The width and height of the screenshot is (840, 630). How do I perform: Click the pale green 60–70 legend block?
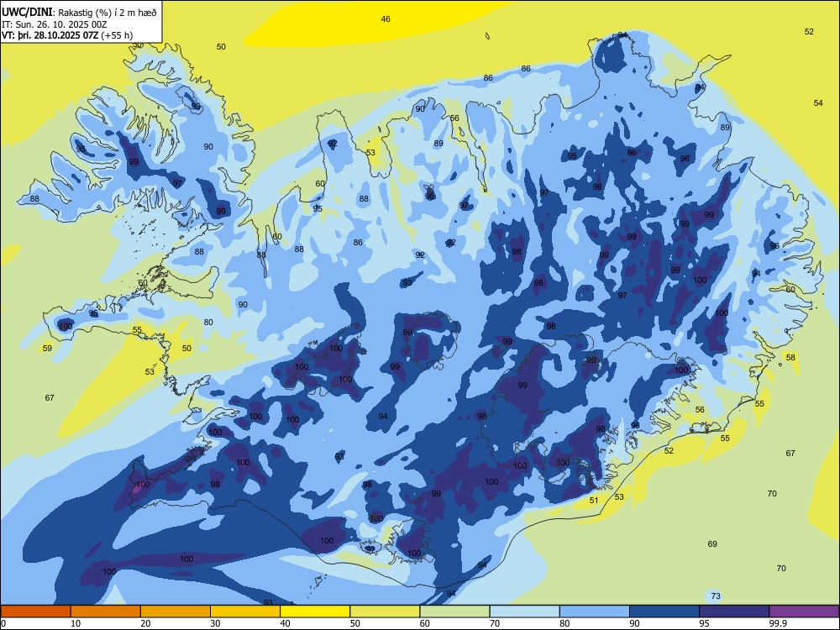[x=454, y=612]
